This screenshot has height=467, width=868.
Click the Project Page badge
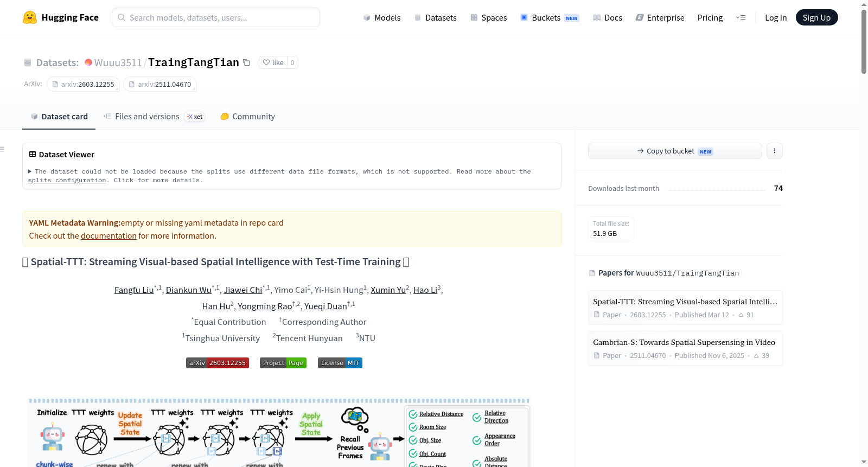pos(283,363)
